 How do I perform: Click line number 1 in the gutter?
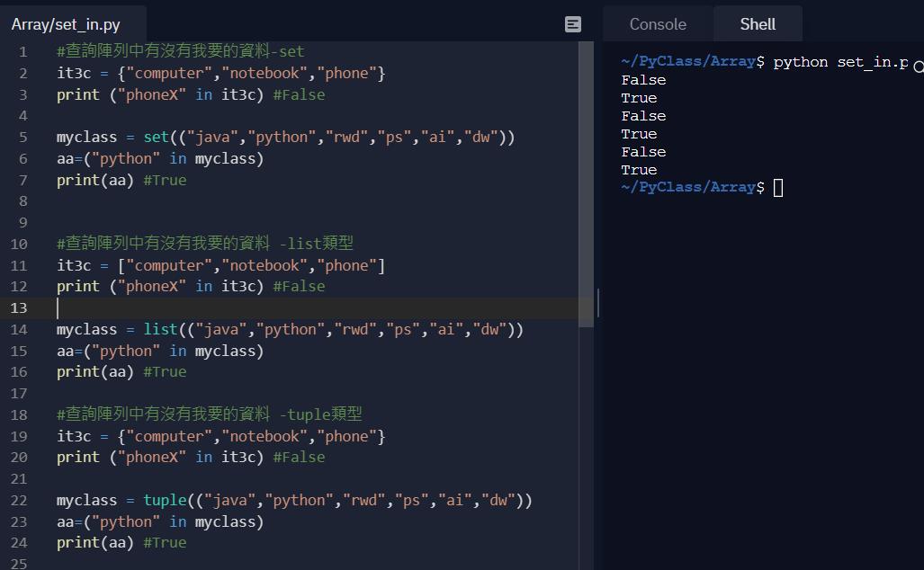tap(22, 52)
